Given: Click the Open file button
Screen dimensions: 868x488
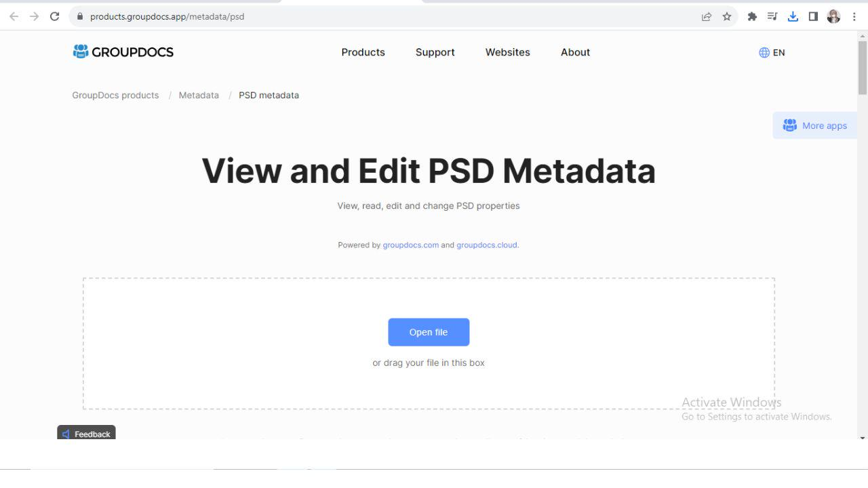Looking at the screenshot, I should (x=429, y=332).
